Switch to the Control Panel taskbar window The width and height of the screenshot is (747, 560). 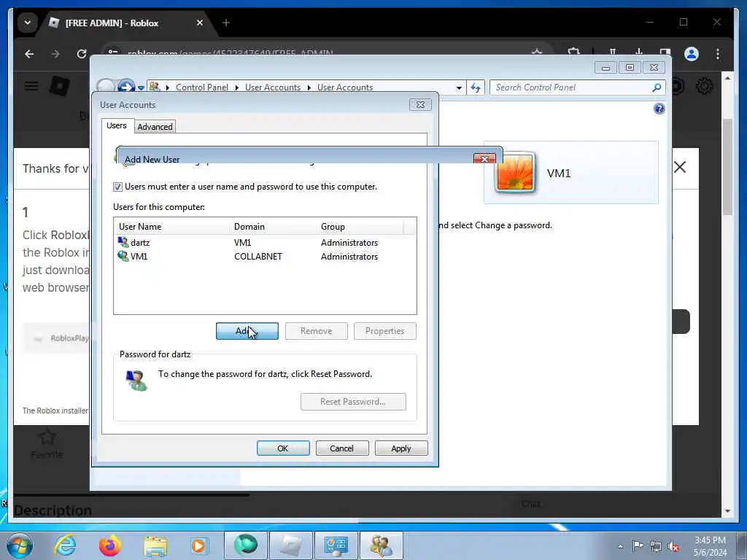336,545
